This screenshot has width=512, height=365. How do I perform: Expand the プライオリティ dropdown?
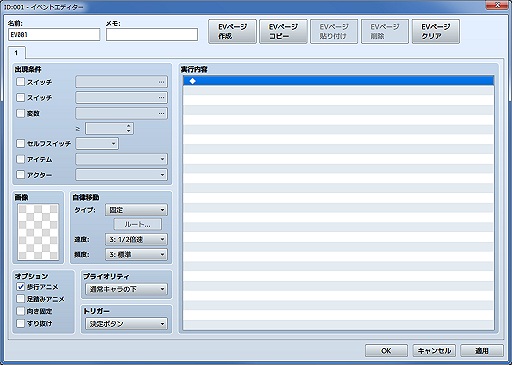pyautogui.click(x=126, y=289)
